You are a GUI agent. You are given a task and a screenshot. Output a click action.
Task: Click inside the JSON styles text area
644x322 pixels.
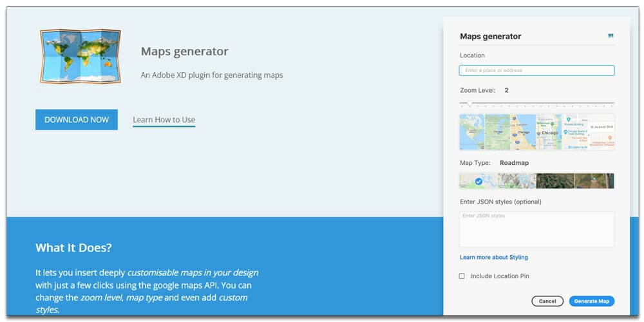(x=537, y=229)
